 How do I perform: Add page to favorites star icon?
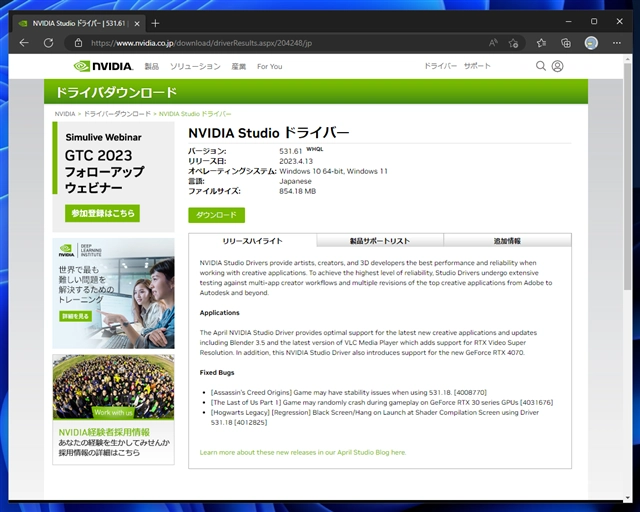tap(513, 43)
